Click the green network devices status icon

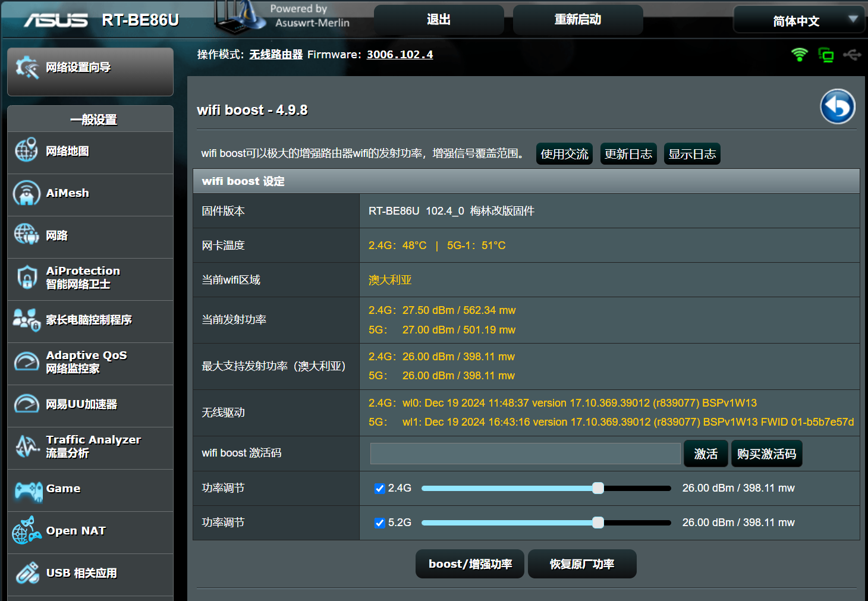point(826,55)
